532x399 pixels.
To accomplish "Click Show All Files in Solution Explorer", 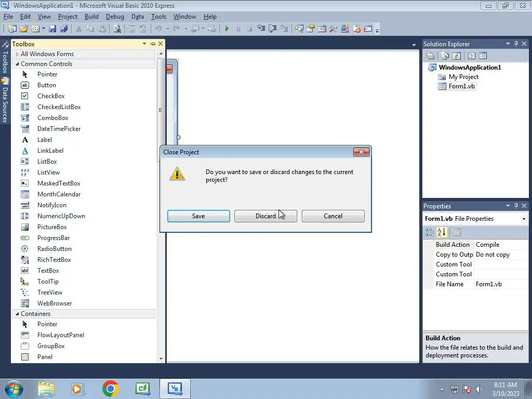I will click(x=445, y=56).
